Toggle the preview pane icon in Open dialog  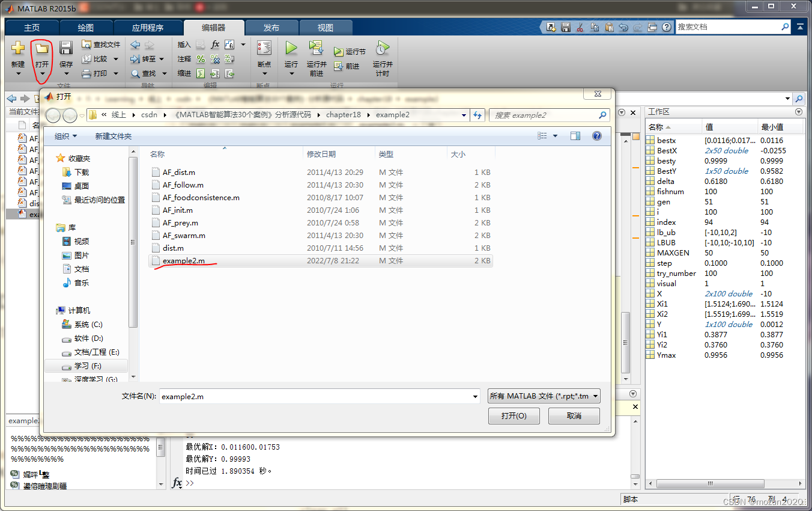click(575, 136)
